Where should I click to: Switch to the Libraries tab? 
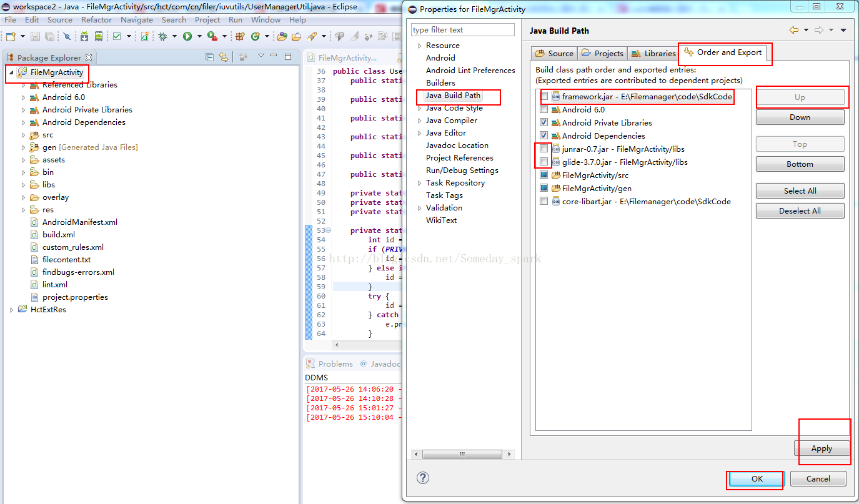coord(653,53)
